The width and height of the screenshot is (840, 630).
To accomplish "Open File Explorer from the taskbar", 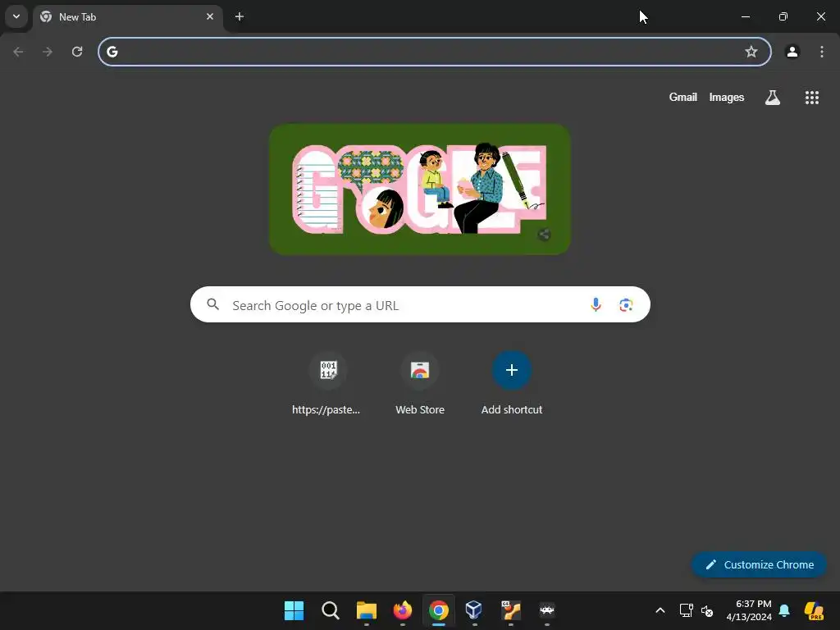I will click(x=367, y=610).
